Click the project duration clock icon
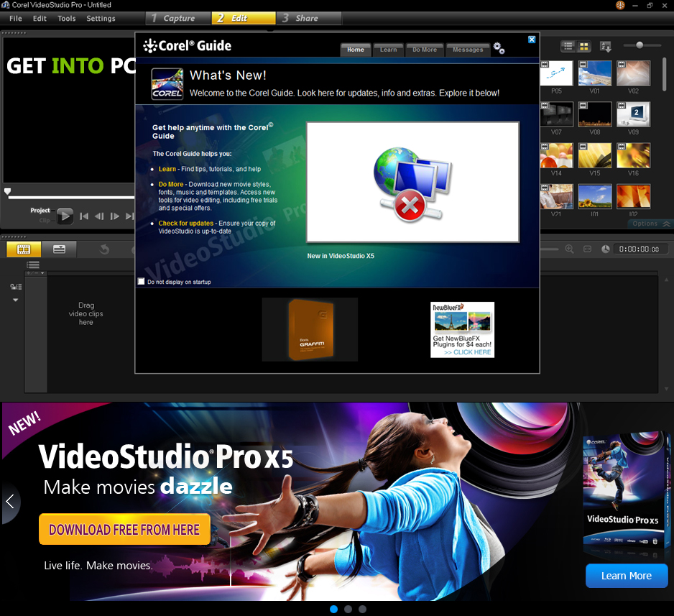Viewport: 674px width, 616px height. click(x=605, y=249)
